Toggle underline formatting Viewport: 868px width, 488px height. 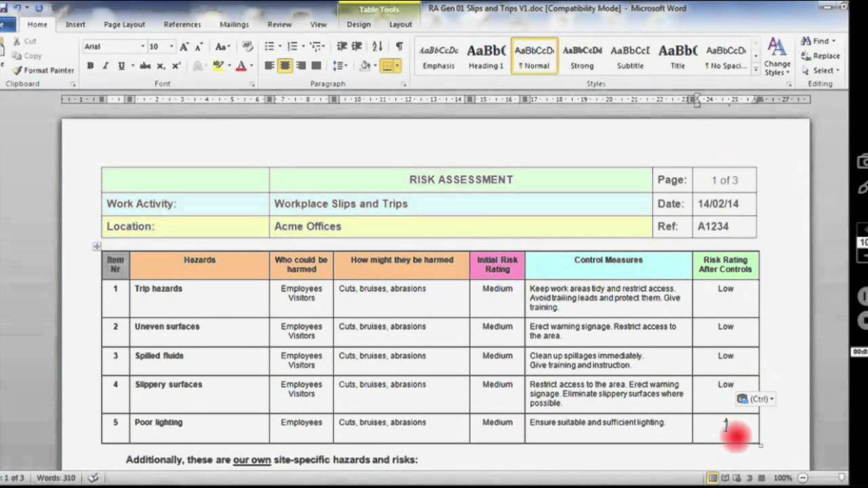[x=121, y=66]
